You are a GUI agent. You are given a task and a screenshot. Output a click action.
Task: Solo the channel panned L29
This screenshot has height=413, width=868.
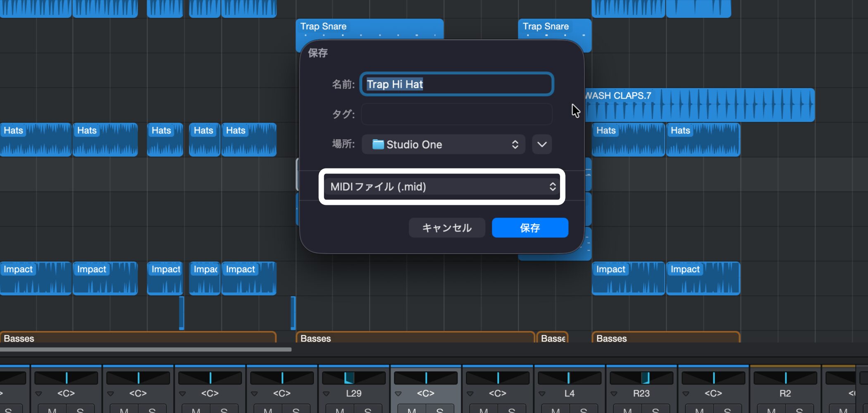[368, 410]
